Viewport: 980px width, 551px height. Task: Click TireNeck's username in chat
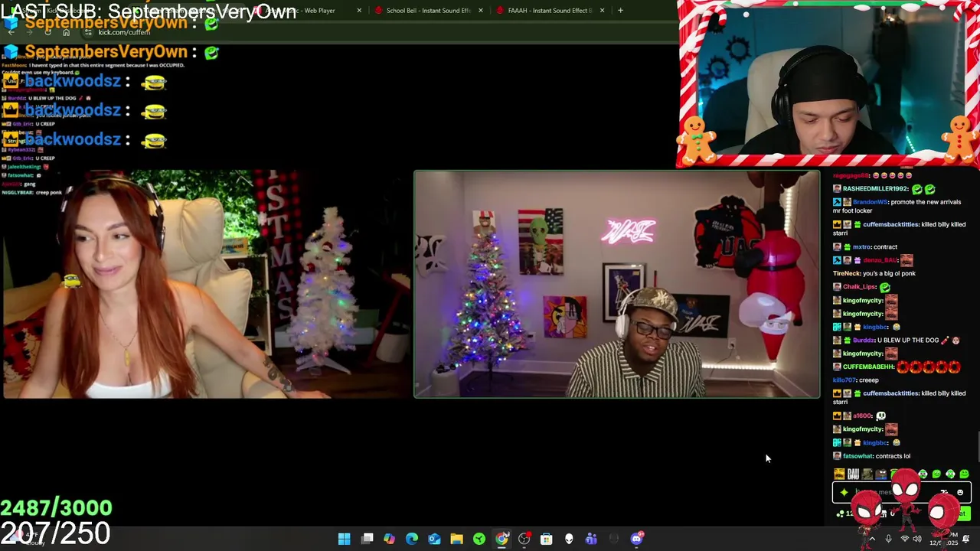846,273
